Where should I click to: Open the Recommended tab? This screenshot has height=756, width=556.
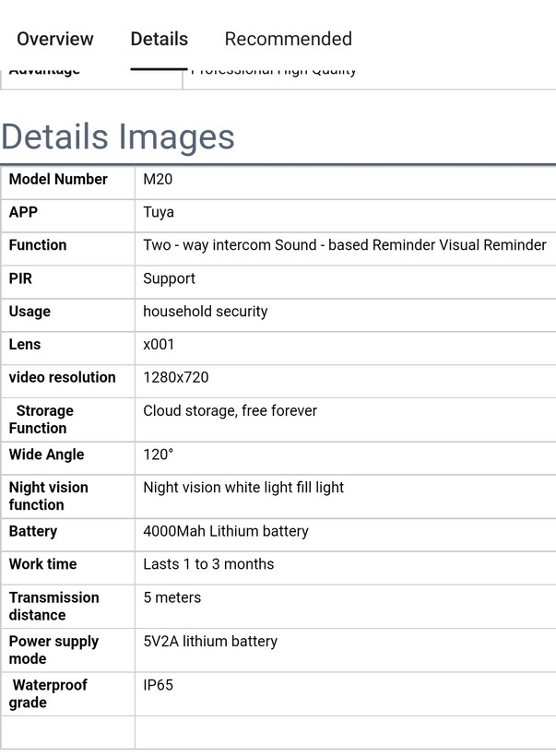pos(289,39)
